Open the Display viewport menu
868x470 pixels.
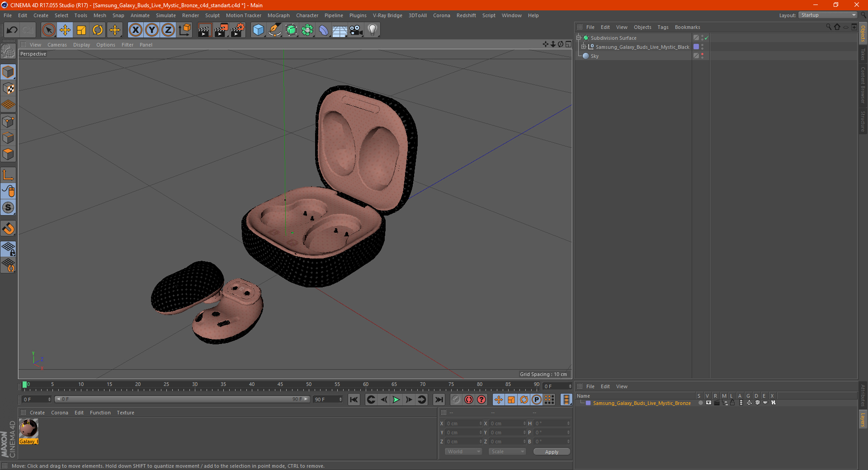(x=81, y=45)
